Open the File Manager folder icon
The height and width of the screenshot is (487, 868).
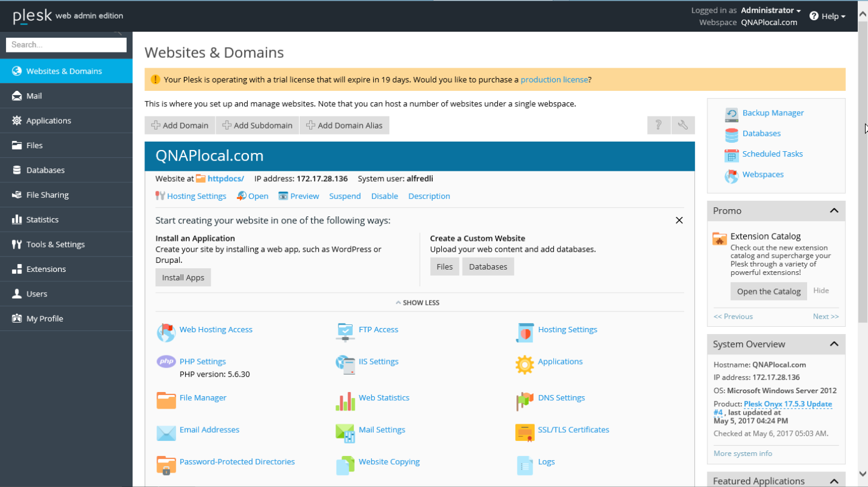pyautogui.click(x=166, y=400)
